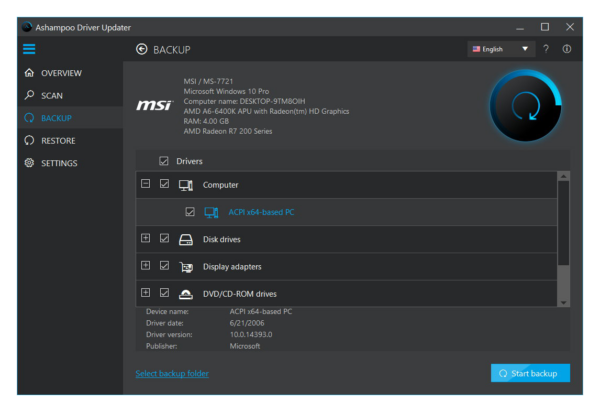This screenshot has width=600, height=412.
Task: Click the Settings gear icon
Action: tap(29, 163)
